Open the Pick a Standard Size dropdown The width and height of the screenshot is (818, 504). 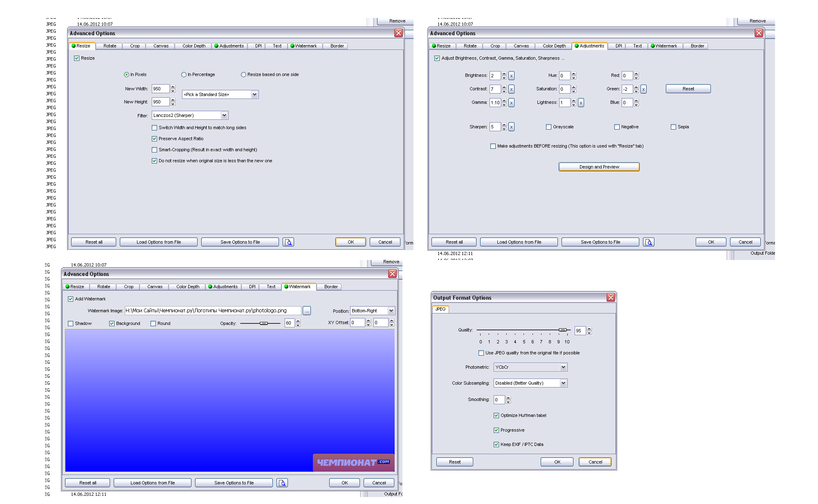(x=254, y=94)
